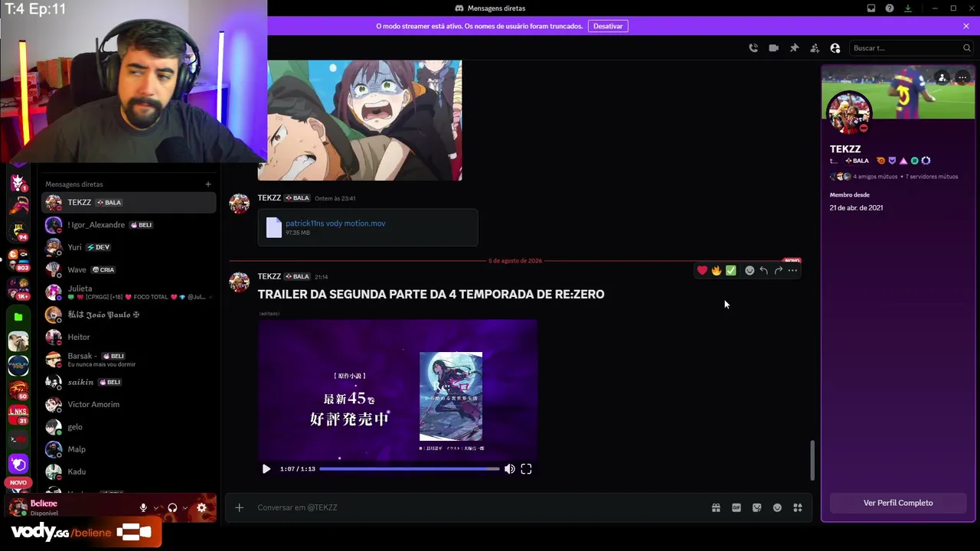Open the gift Nitro icon

[716, 507]
